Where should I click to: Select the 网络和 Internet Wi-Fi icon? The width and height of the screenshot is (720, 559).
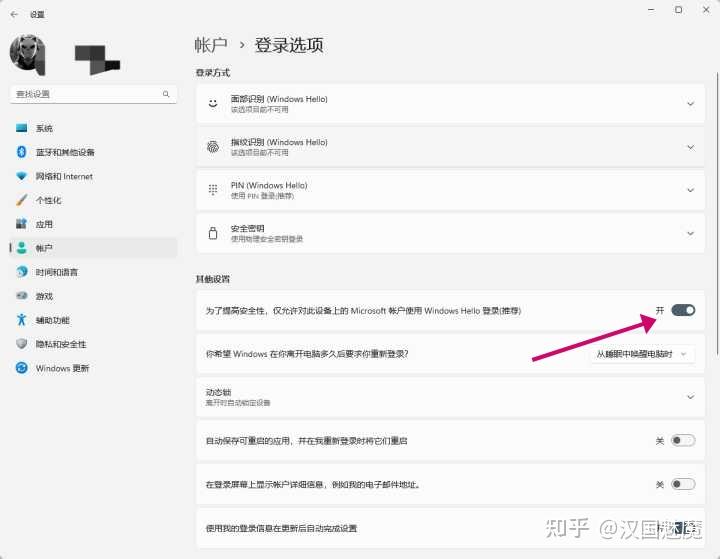click(x=22, y=176)
